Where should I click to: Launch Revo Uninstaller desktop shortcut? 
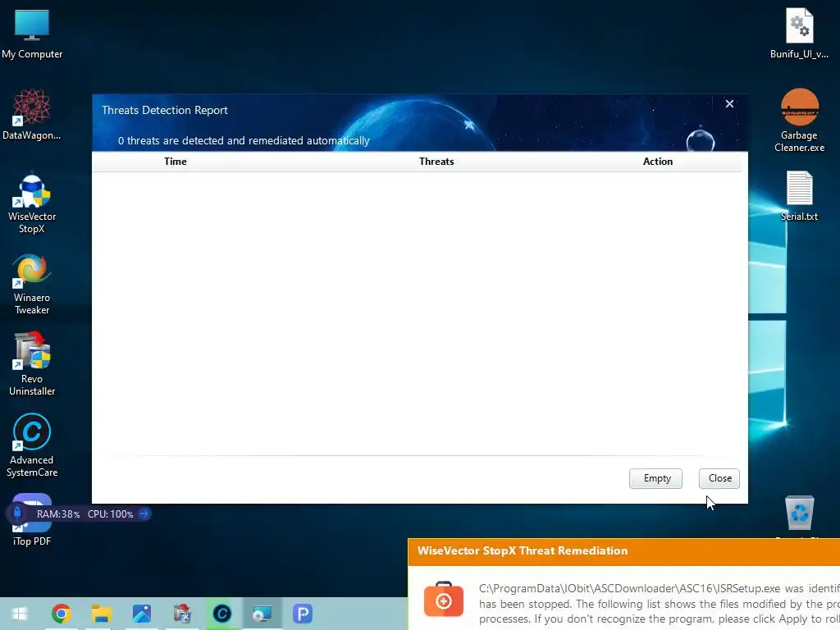point(32,365)
